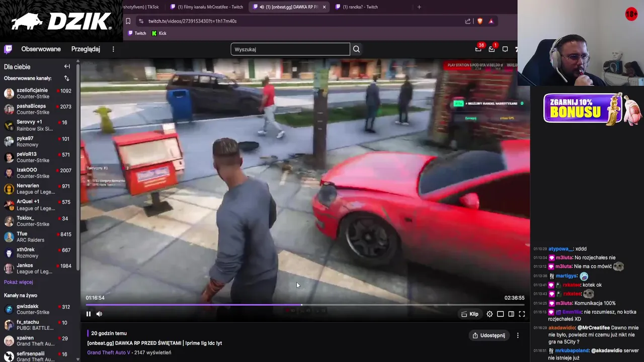The height and width of the screenshot is (362, 644).
Task: Open the xpairen live channel
Action: pyautogui.click(x=38, y=341)
